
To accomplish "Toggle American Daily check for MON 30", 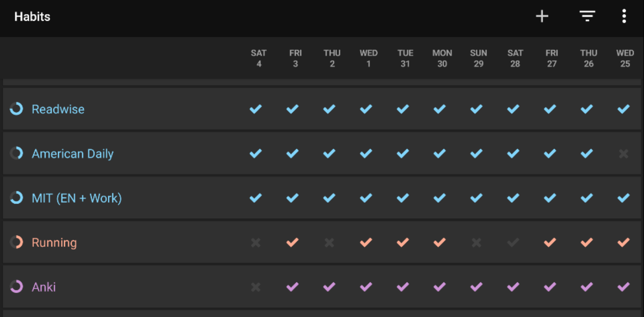I will click(x=440, y=153).
